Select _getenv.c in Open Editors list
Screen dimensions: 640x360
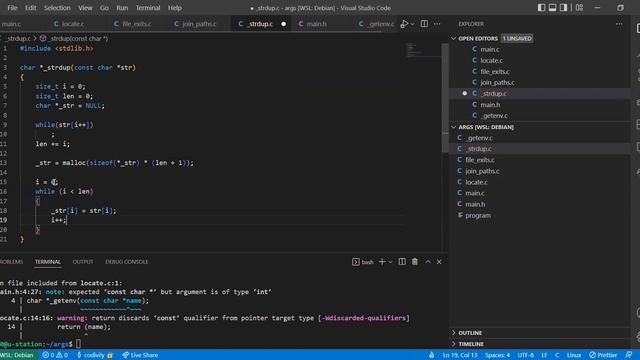[540, 116]
